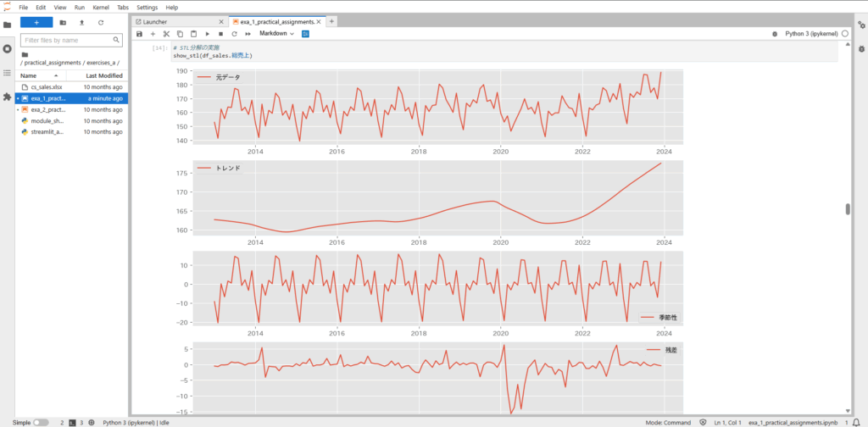Image resolution: width=868 pixels, height=427 pixels.
Task: Save the notebook using the toolbar disk icon
Action: 139,34
